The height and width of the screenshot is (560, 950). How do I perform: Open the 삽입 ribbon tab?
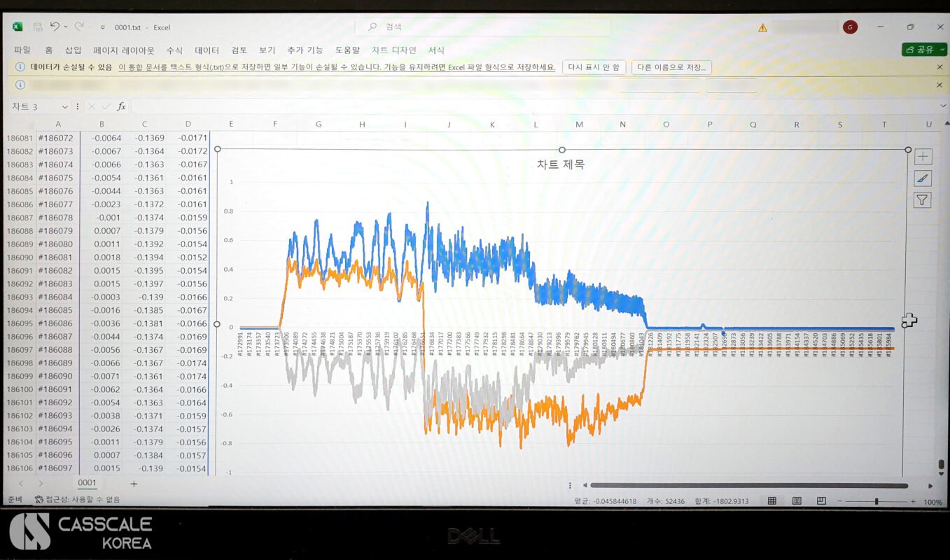(x=73, y=50)
